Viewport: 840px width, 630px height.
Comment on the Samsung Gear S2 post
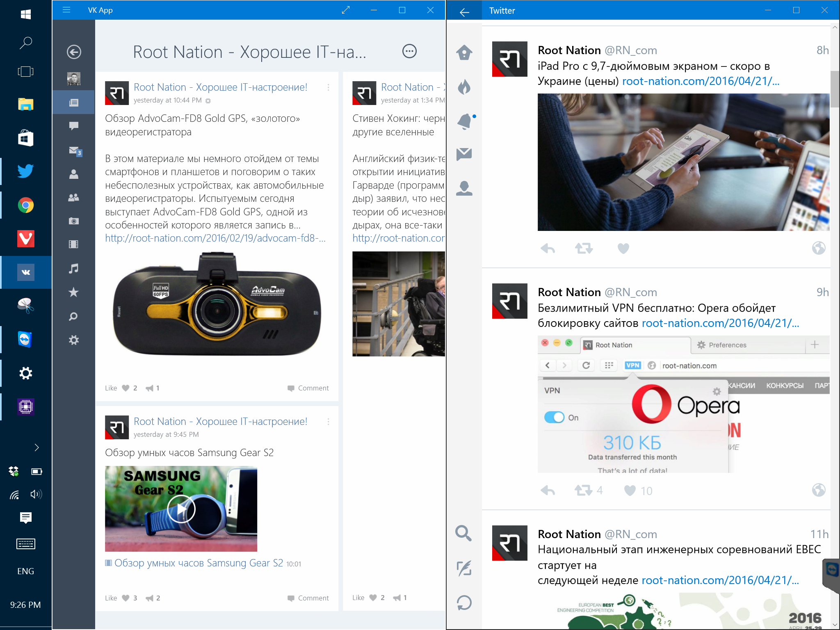pos(308,598)
